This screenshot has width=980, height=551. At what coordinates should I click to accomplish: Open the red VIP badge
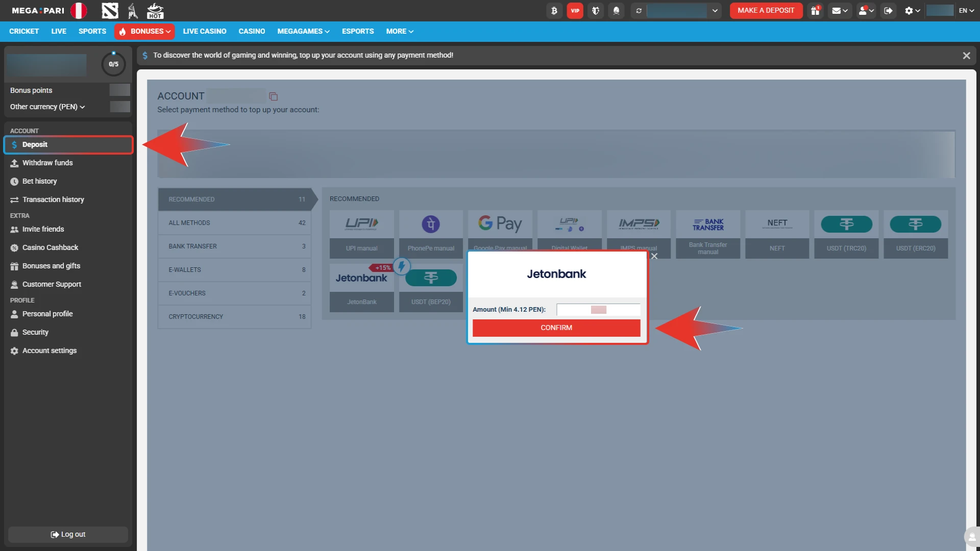coord(575,11)
